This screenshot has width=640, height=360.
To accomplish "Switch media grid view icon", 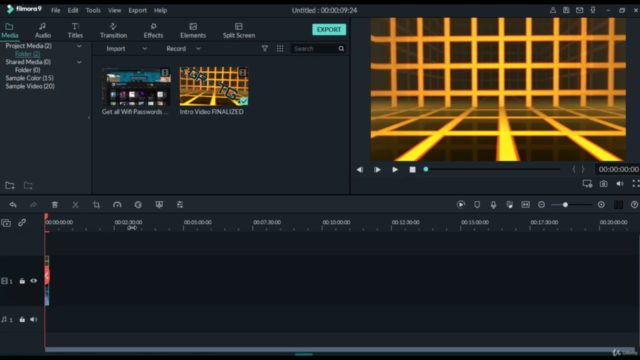I will (280, 49).
